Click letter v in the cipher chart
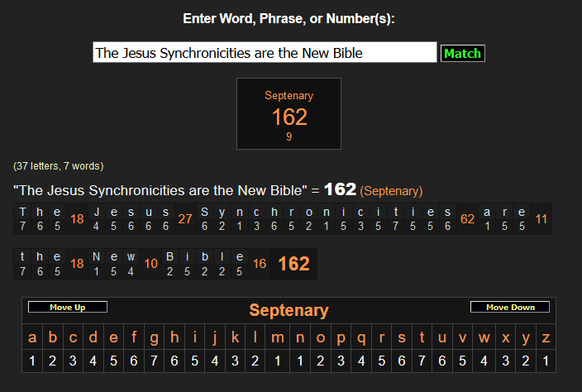Image resolution: width=582 pixels, height=392 pixels. [463, 337]
